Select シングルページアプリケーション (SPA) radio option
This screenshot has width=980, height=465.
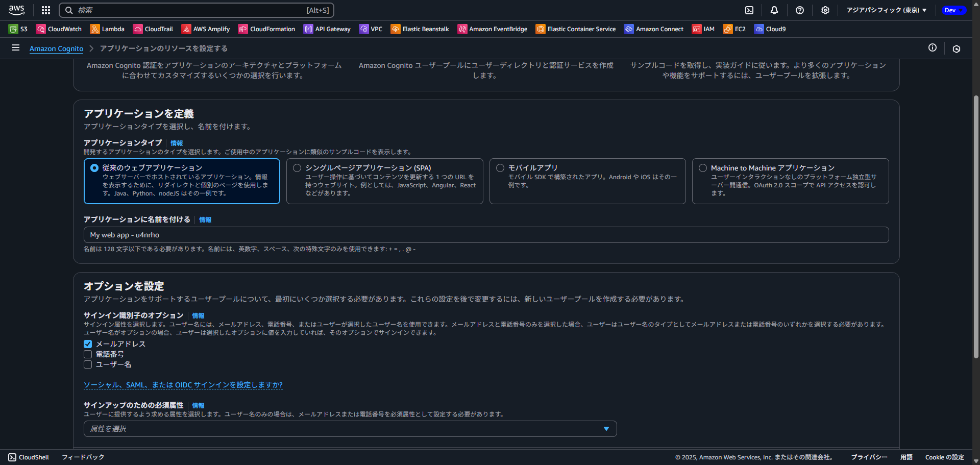point(297,168)
